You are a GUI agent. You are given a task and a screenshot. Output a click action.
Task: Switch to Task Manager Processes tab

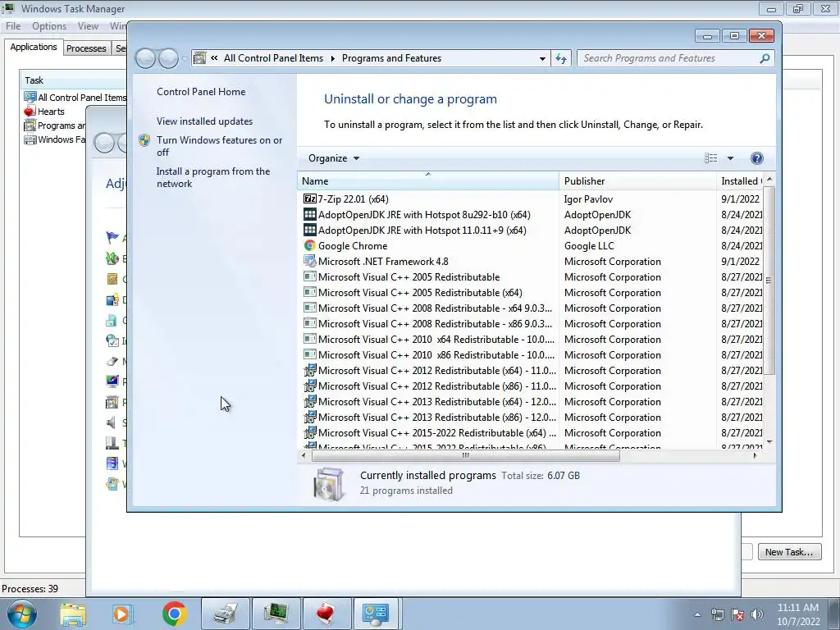(x=86, y=48)
